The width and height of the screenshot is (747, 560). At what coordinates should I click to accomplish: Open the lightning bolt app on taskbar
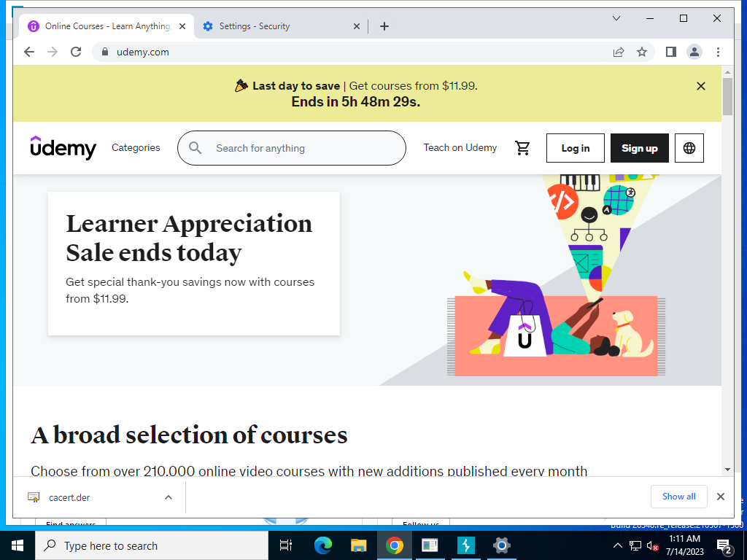point(465,545)
